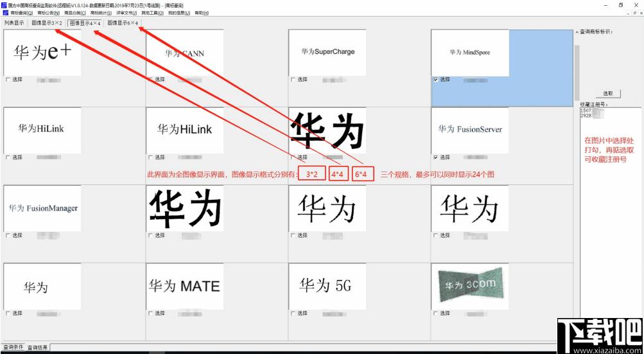
Task: Open the 商品分类(C) menu
Action: [74, 13]
